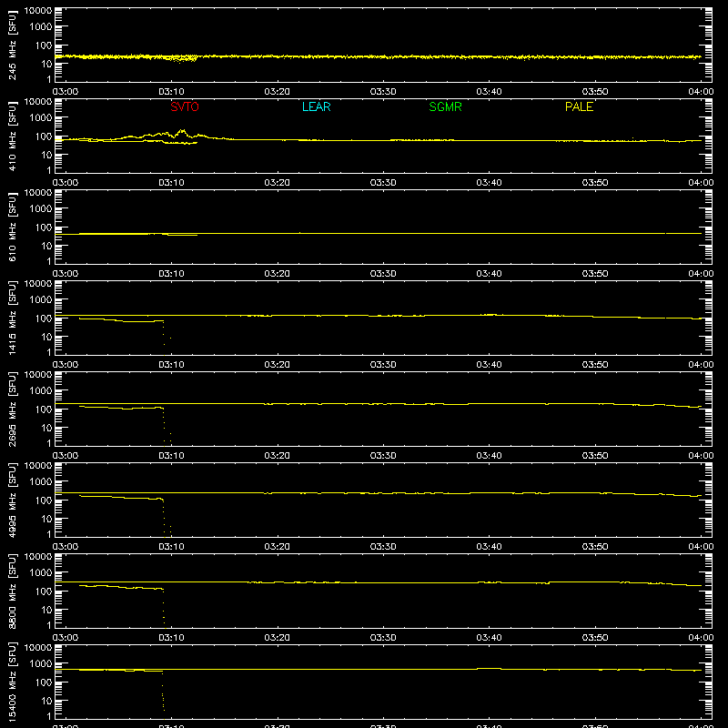Click the 03:00 tick under 1415 MHz plot
This screenshot has width=728, height=728.
pos(65,365)
